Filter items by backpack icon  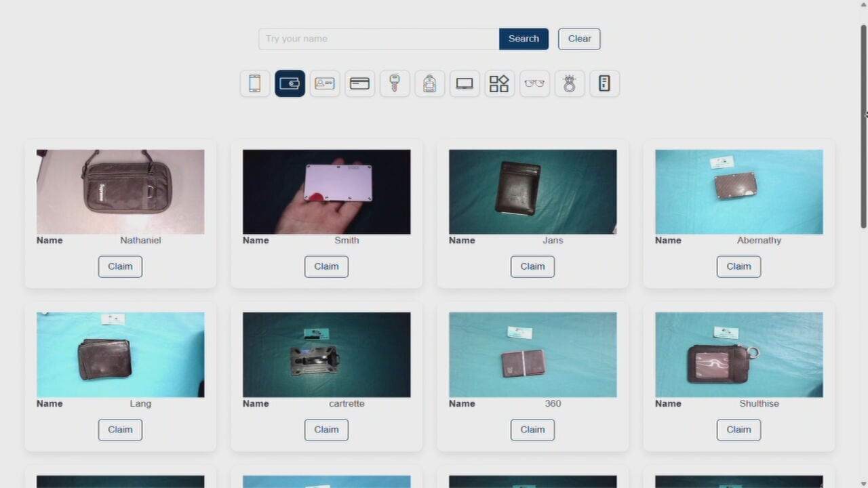pos(429,83)
